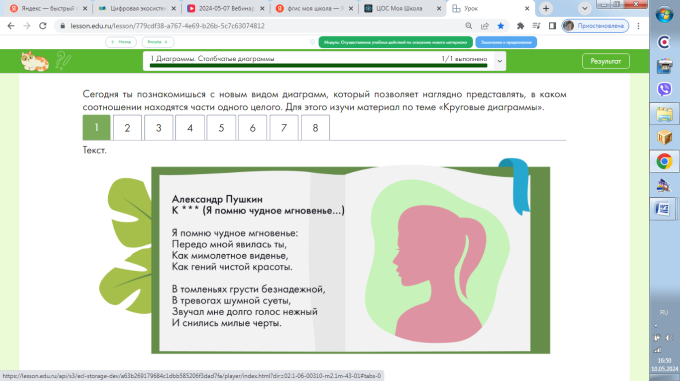Click the lesson progress bar
This screenshot has height=381, width=680.
[319, 65]
